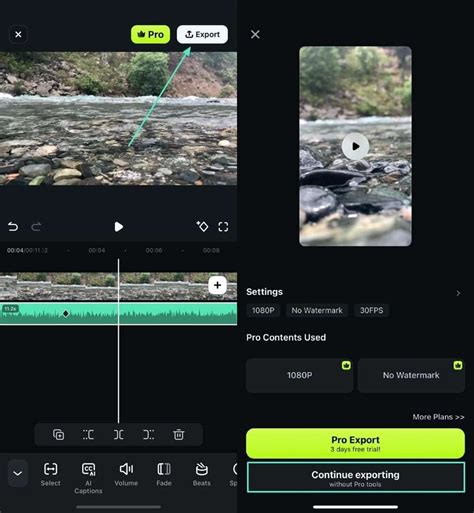Close the export screen
The height and width of the screenshot is (513, 474).
coord(255,34)
